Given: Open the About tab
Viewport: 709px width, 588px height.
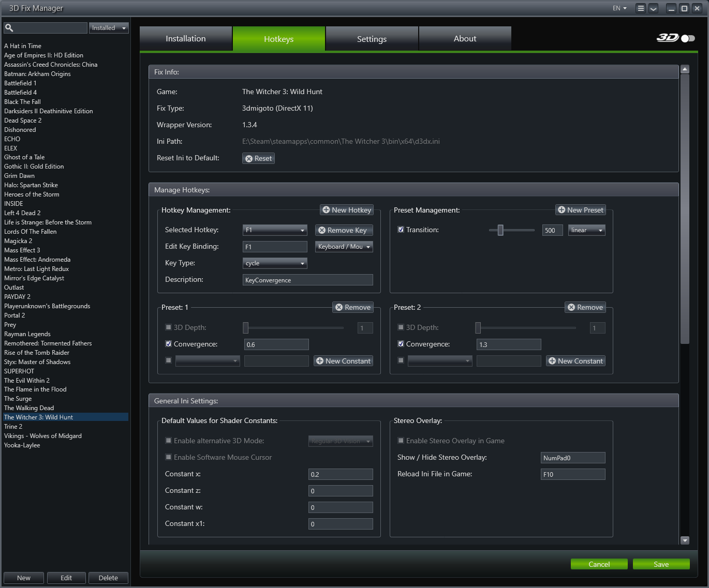Looking at the screenshot, I should [x=465, y=39].
